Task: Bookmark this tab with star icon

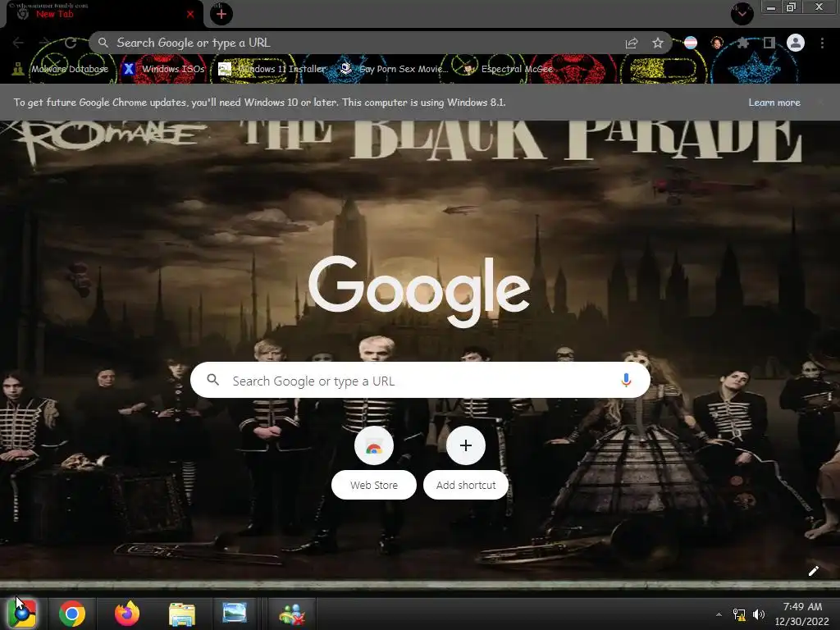Action: 657,43
